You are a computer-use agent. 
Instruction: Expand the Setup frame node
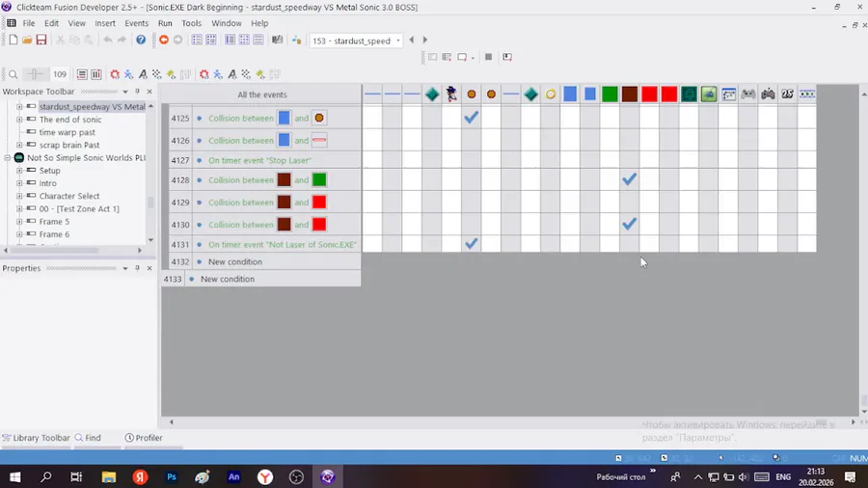tap(19, 171)
